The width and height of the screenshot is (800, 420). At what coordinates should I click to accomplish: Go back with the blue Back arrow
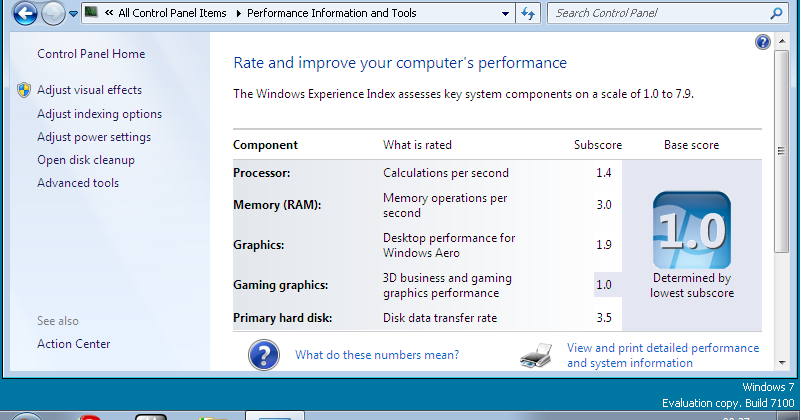coord(25,13)
